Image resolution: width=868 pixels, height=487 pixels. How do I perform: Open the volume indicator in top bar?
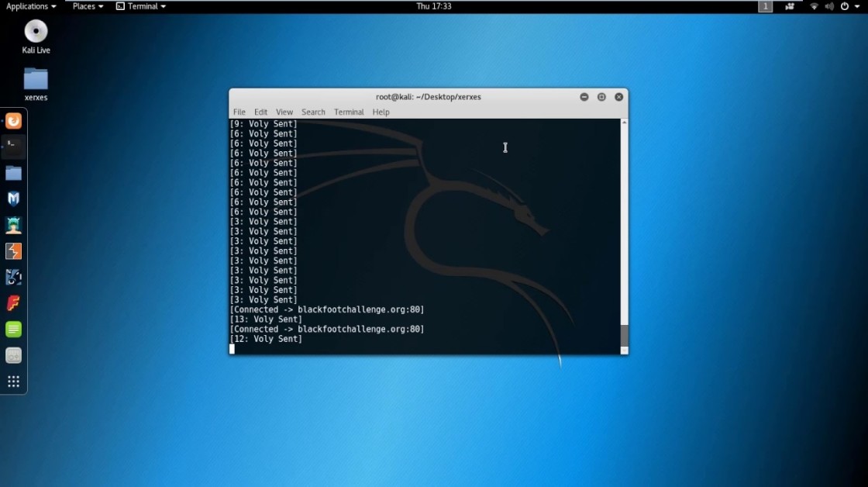point(829,6)
